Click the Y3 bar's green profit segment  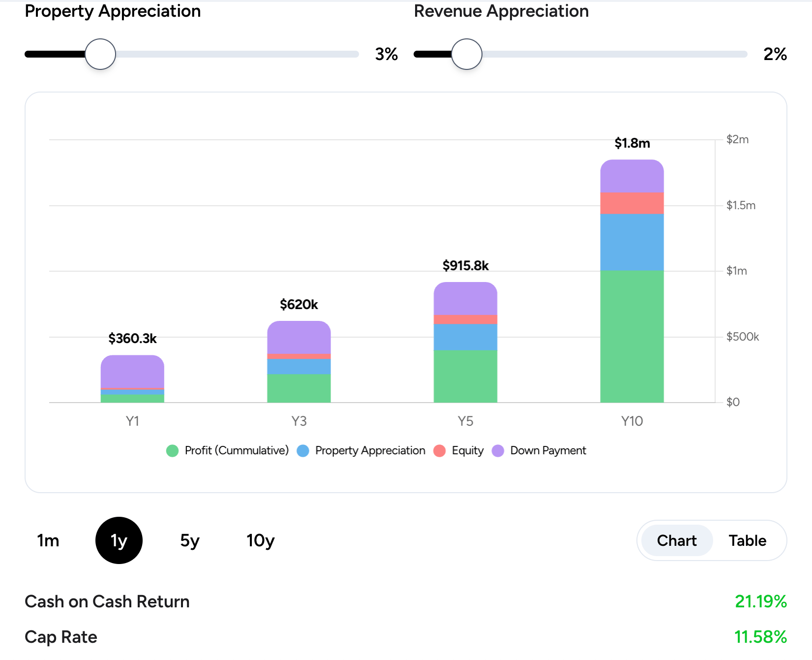pos(299,388)
